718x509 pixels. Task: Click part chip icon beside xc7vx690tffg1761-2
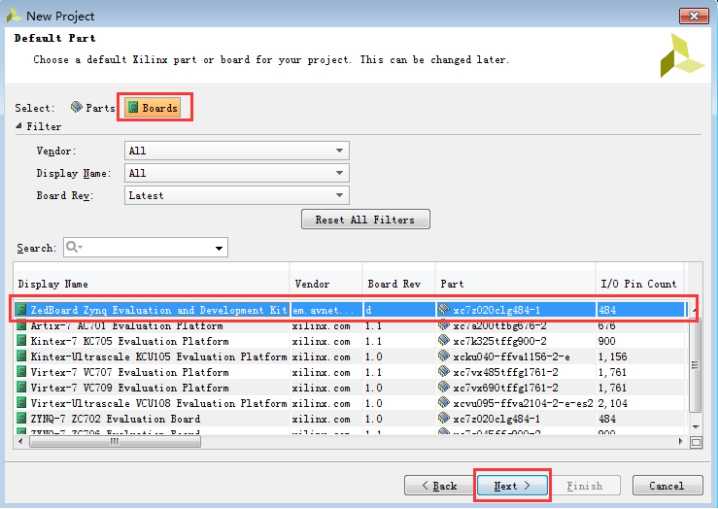pos(444,387)
